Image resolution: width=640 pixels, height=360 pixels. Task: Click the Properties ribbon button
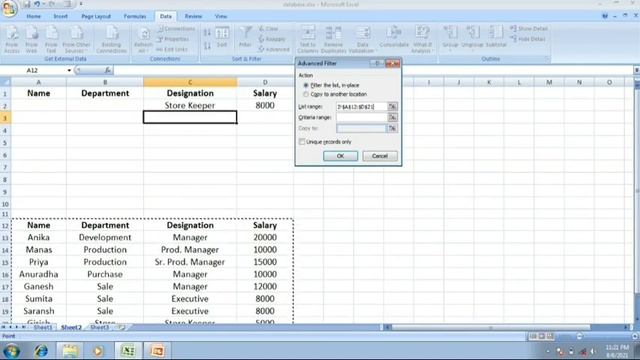click(x=173, y=39)
